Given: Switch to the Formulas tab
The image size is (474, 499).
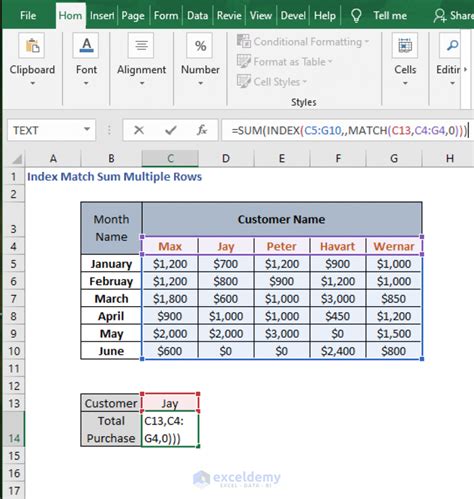Looking at the screenshot, I should [x=166, y=15].
